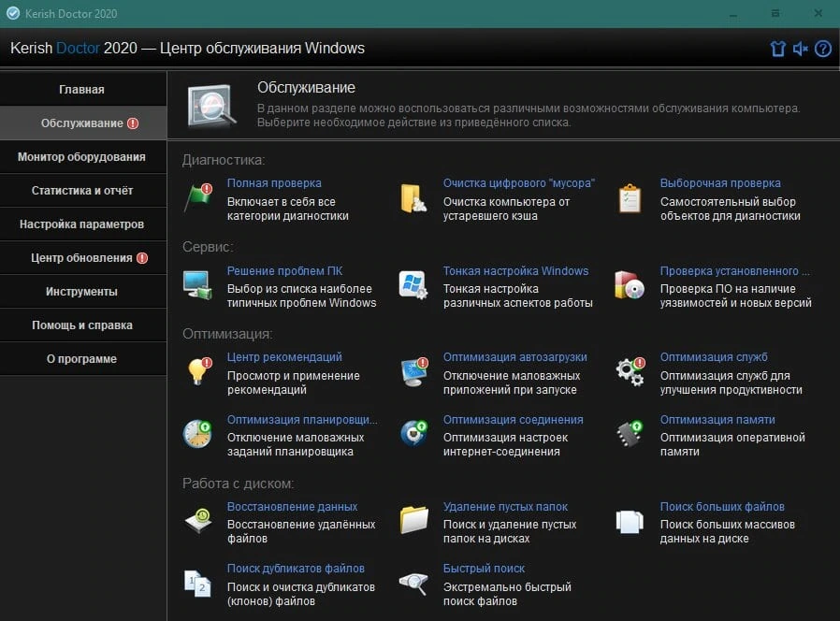Click the Обслуживание header magnifier image
Viewport: 840px width, 621px height.
pos(212,106)
